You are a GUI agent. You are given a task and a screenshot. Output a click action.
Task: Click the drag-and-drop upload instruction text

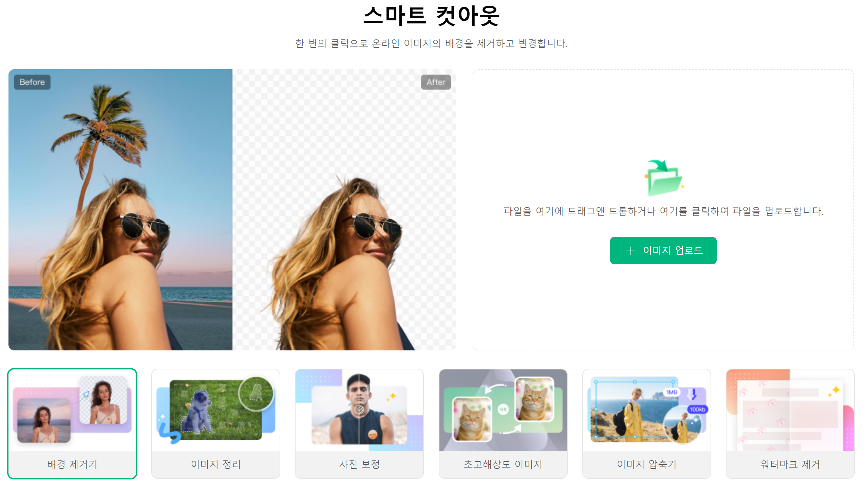point(663,211)
